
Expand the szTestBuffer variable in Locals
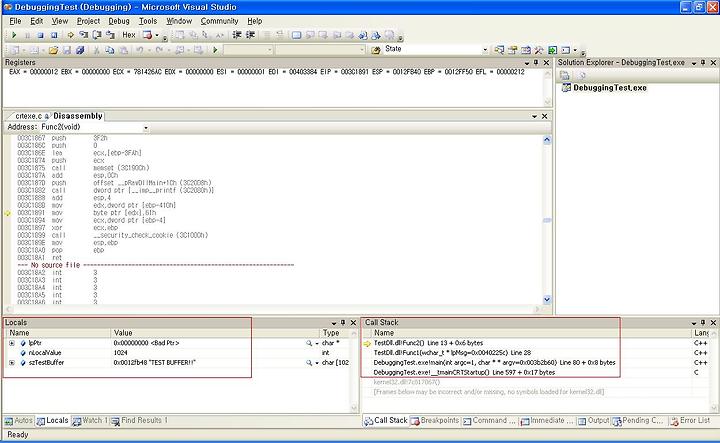(12, 363)
